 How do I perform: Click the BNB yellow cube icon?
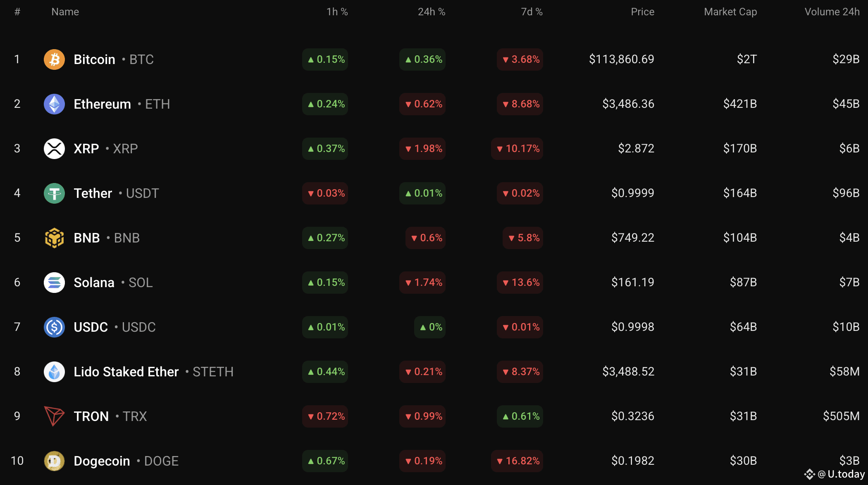[54, 238]
